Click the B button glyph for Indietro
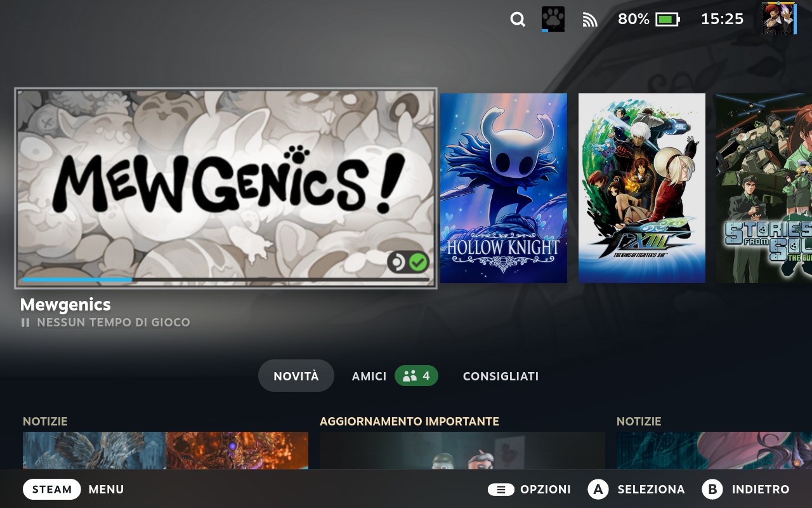 (712, 490)
